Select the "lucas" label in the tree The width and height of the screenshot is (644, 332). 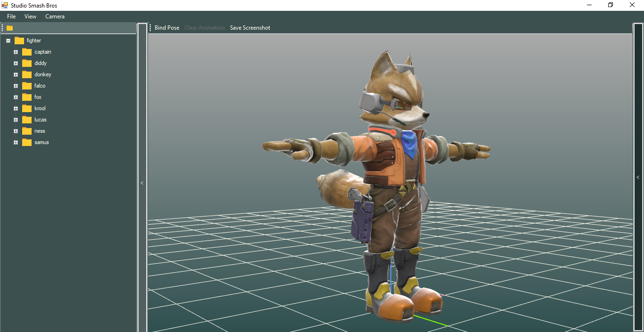41,120
